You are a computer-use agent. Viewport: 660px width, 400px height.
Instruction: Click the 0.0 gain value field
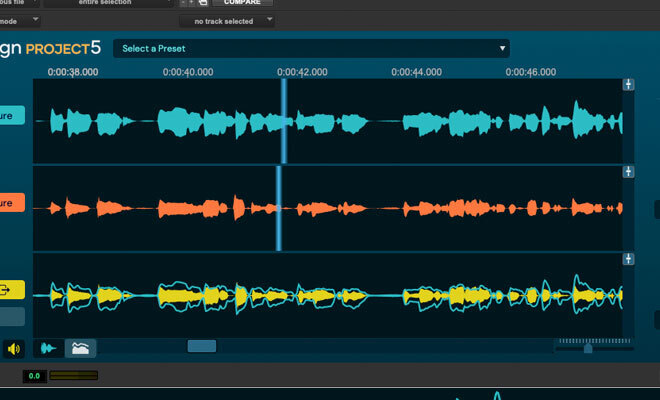33,376
